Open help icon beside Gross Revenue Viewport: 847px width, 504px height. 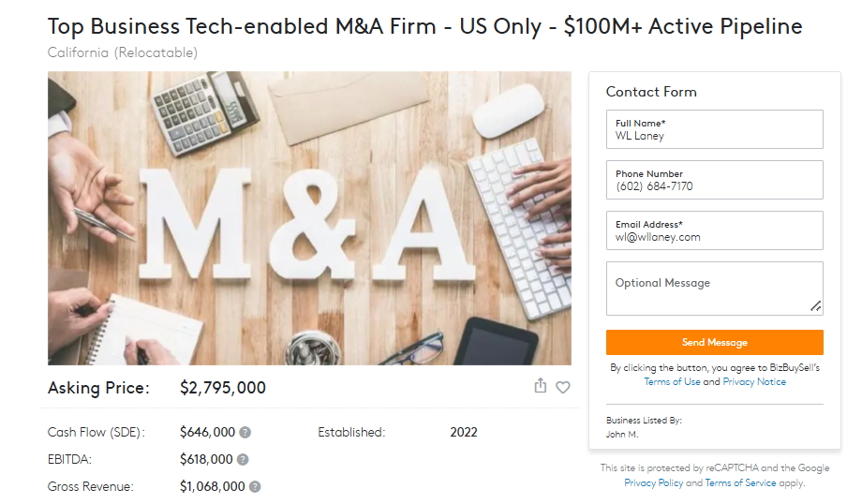click(255, 487)
